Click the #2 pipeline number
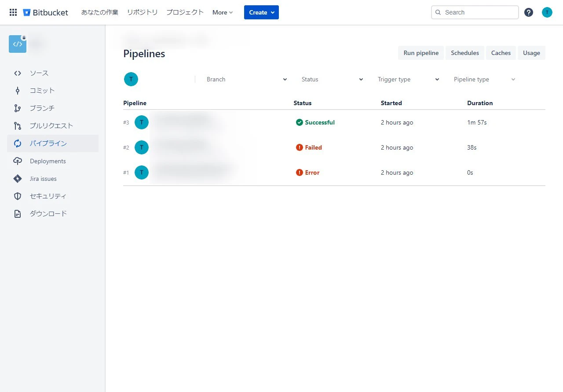563x392 pixels. coord(126,147)
